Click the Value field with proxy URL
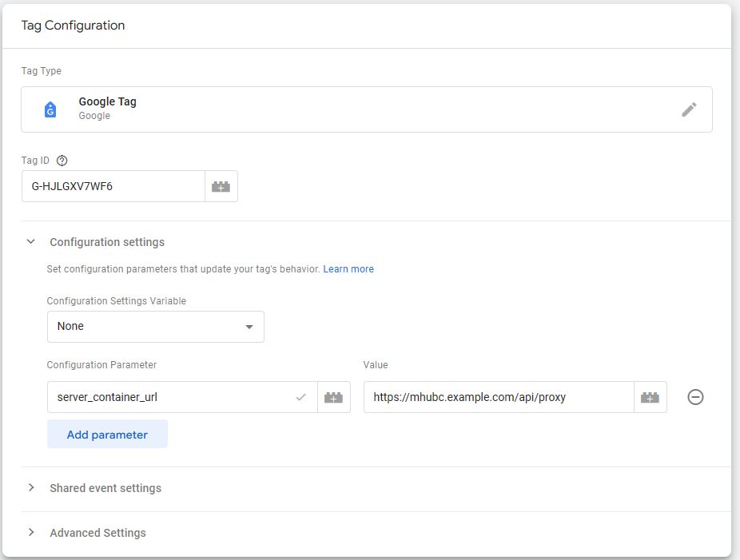Viewport: 740px width, 560px height. coord(499,397)
